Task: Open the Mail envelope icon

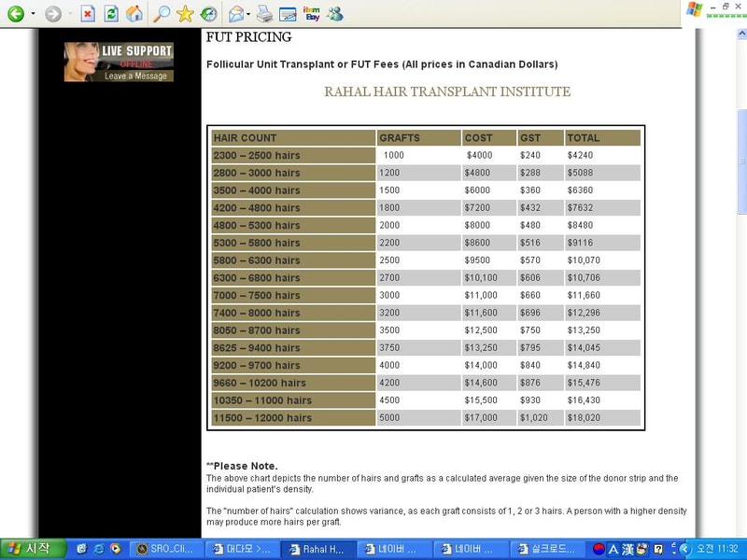Action: tap(236, 14)
